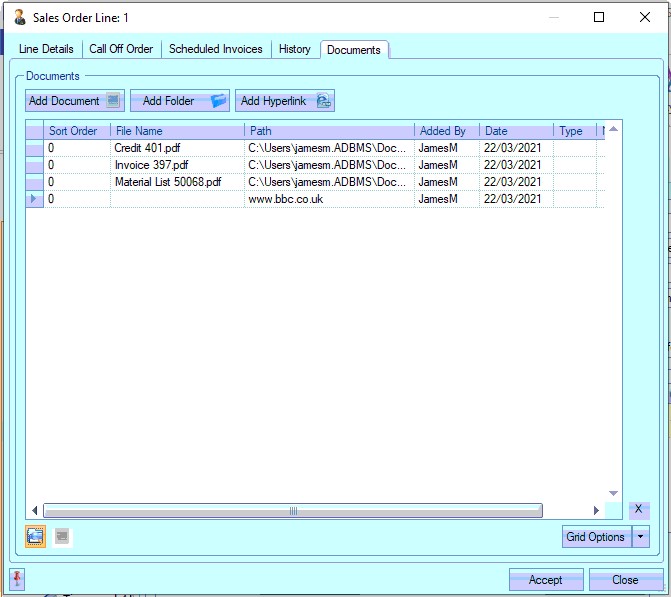Viewport: 671px width, 597px height.
Task: Select the row marker for www.bbc.co.uk
Action: click(x=35, y=199)
